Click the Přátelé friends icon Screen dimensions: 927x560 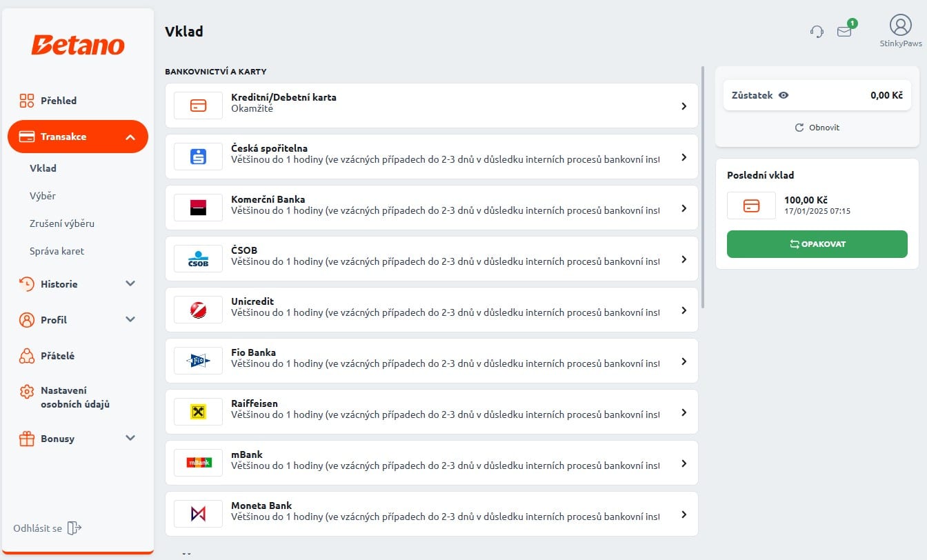[27, 356]
